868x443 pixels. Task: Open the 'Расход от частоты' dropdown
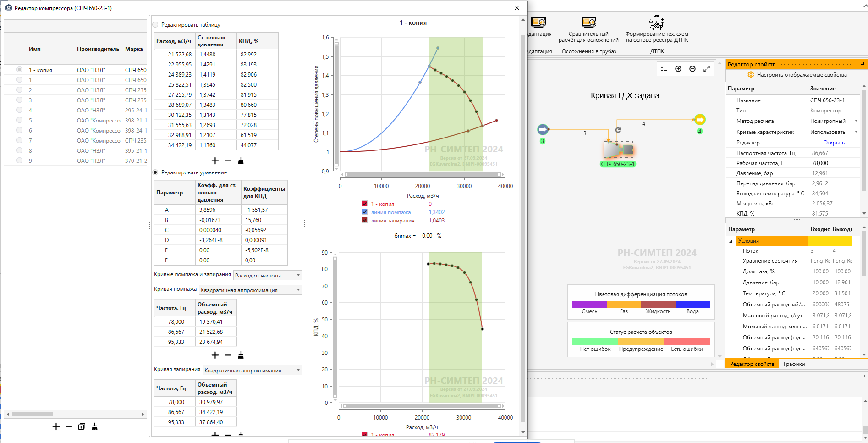268,275
